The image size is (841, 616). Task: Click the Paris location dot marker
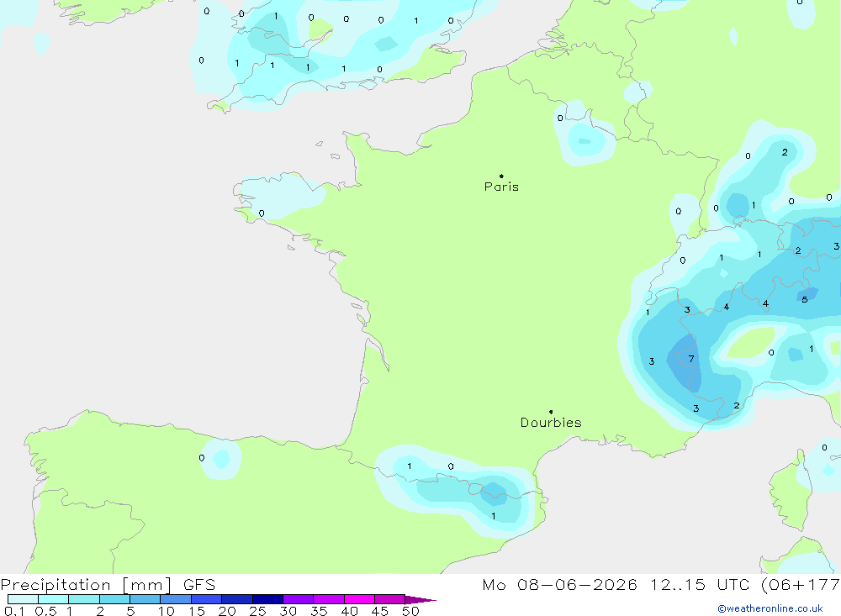[501, 176]
